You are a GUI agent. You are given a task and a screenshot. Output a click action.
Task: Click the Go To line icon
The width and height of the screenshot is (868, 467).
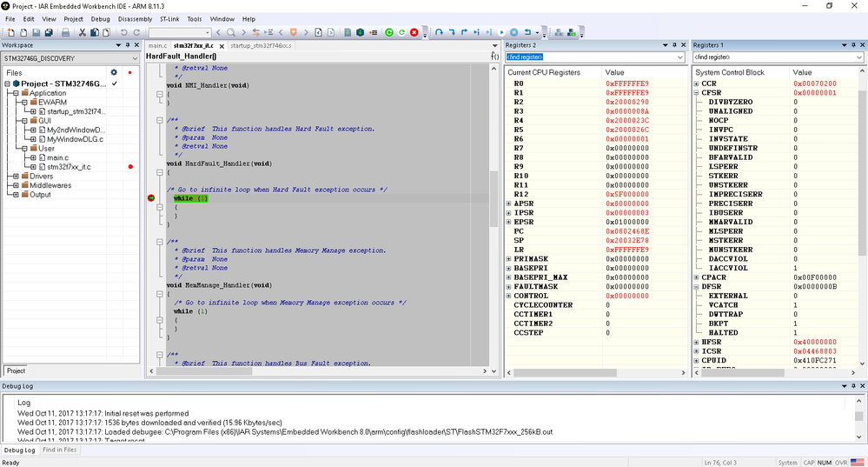pos(268,33)
